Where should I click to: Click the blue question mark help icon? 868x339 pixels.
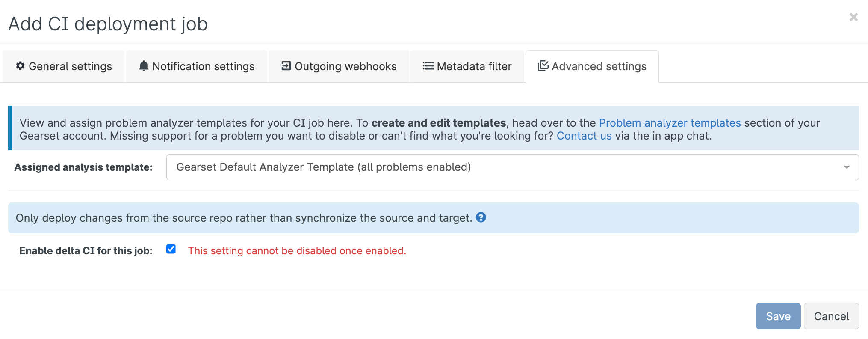[x=481, y=217]
